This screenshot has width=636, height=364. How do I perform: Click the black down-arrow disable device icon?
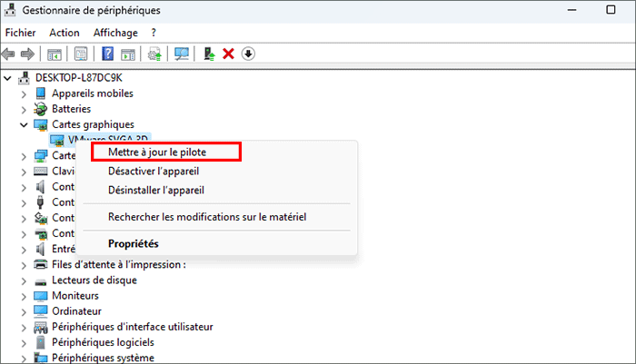tap(248, 54)
